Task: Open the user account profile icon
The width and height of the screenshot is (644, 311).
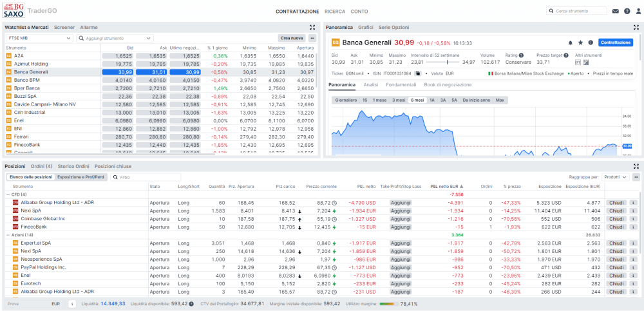Action: (x=638, y=11)
